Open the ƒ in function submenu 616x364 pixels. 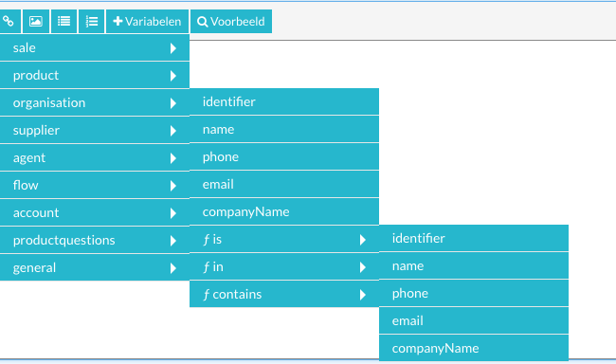(x=284, y=267)
